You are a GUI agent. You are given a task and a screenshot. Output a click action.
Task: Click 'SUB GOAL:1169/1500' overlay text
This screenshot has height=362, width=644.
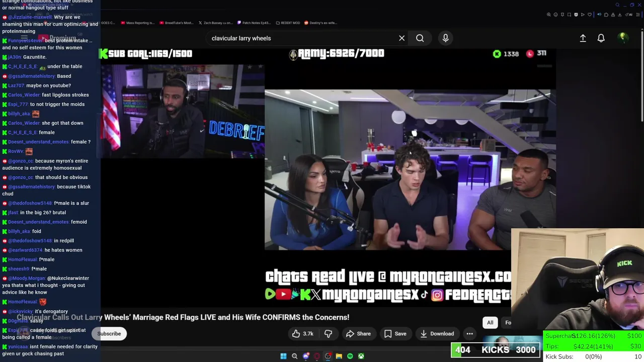click(x=146, y=54)
